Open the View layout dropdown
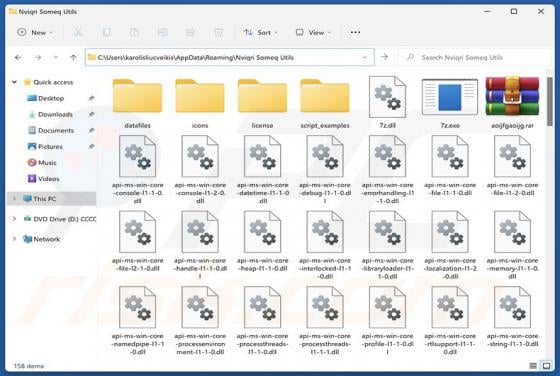The width and height of the screenshot is (560, 376). pyautogui.click(x=313, y=32)
